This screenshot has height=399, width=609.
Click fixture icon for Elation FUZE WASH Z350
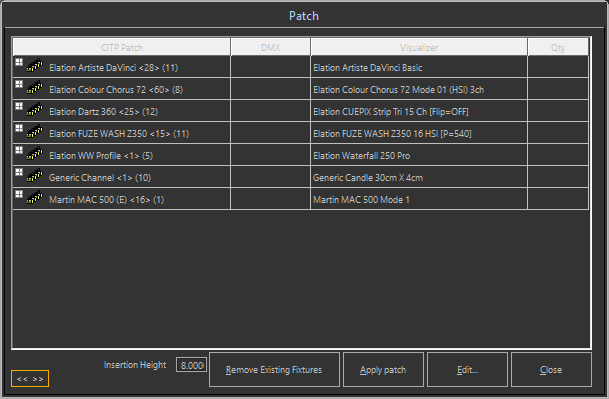point(35,131)
